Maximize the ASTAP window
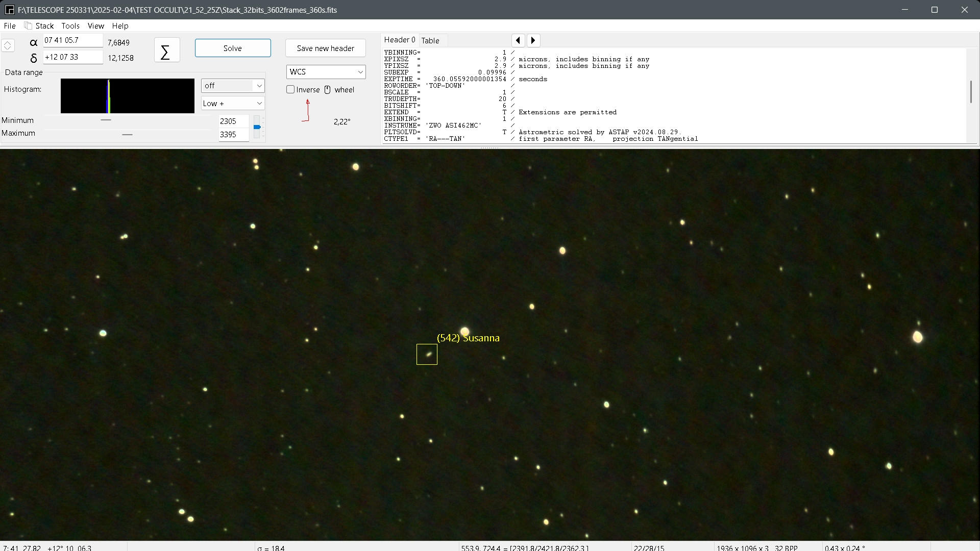The image size is (980, 551). (x=935, y=10)
